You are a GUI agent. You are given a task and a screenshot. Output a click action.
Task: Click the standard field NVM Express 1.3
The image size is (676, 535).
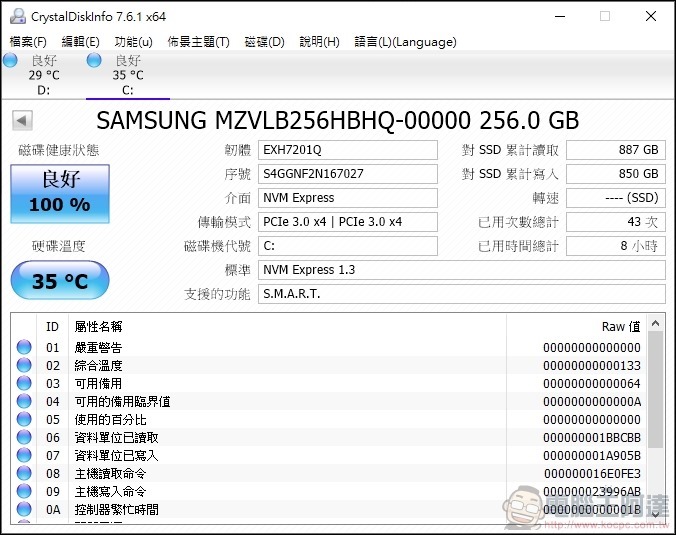[462, 270]
